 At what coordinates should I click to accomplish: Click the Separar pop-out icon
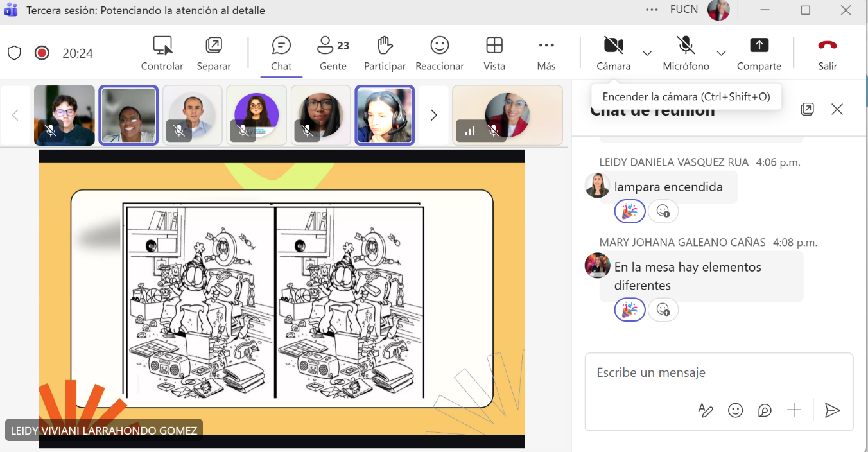(x=214, y=53)
